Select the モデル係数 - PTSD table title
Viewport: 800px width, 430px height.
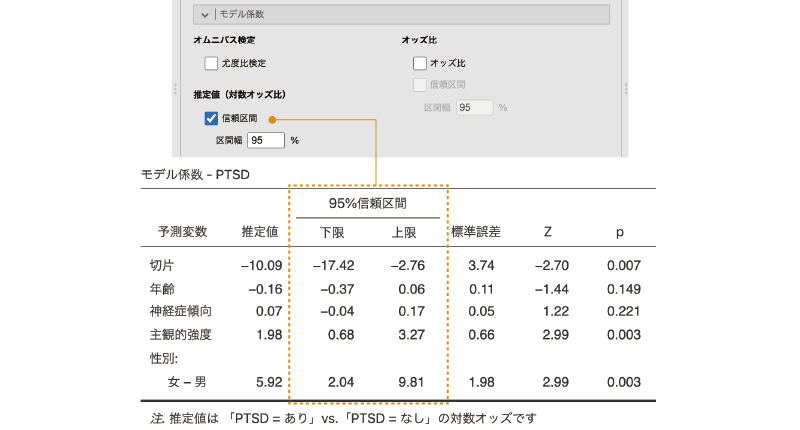(195, 174)
